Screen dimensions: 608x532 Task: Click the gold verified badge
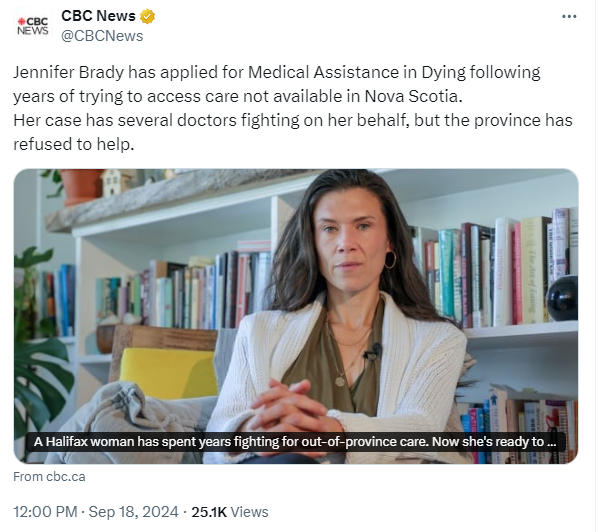[148, 16]
